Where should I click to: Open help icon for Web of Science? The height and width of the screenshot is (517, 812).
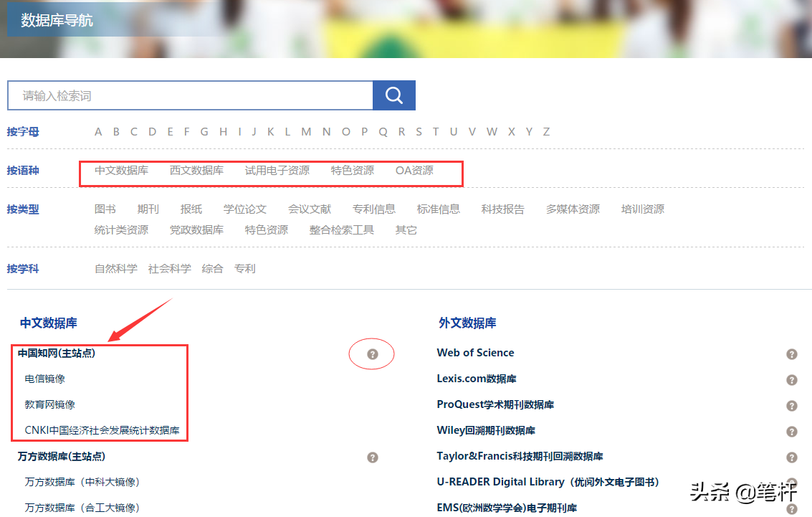click(791, 354)
